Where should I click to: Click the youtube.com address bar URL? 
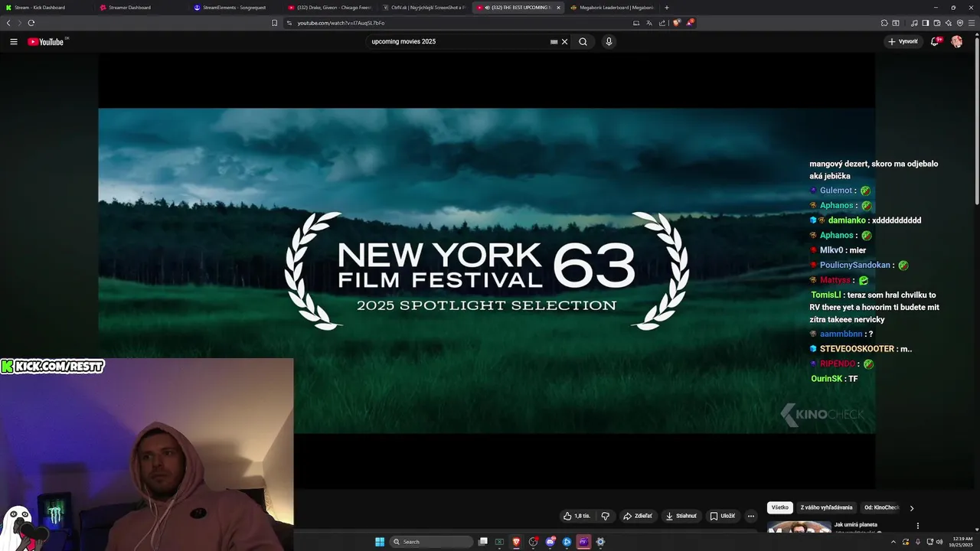tap(341, 23)
